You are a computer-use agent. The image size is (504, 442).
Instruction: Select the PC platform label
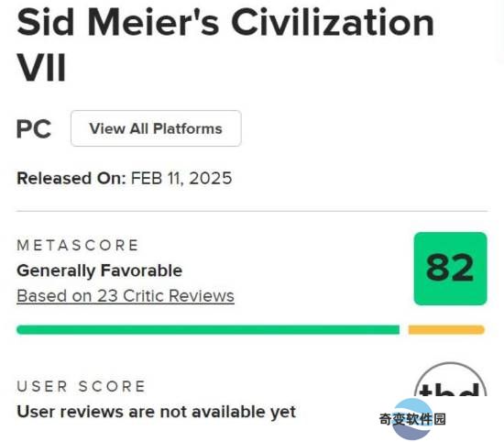pyautogui.click(x=34, y=129)
